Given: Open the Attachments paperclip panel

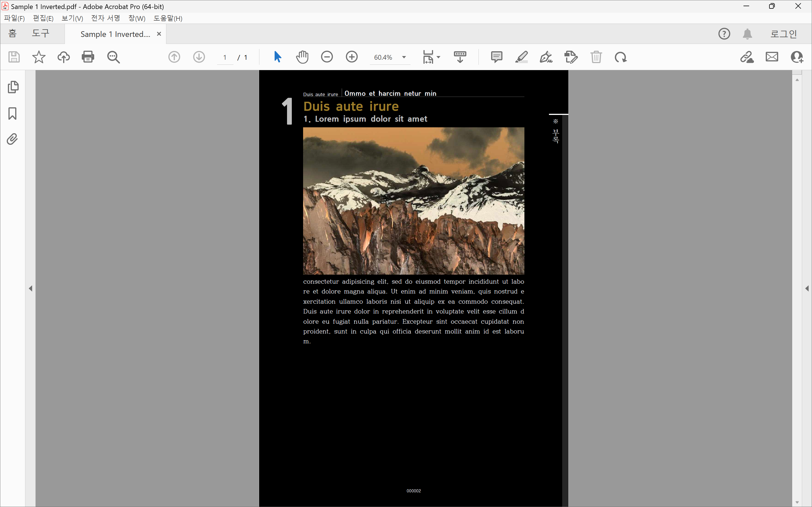Looking at the screenshot, I should coord(12,139).
